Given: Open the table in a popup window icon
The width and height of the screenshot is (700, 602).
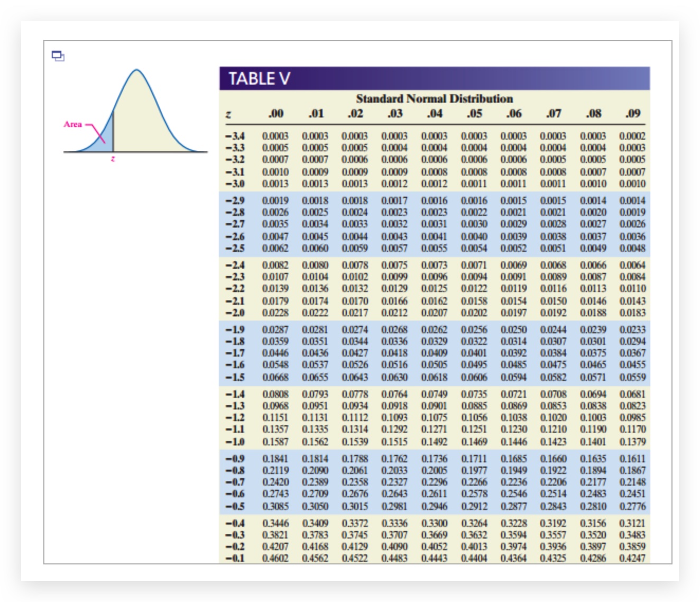Looking at the screenshot, I should [x=58, y=56].
